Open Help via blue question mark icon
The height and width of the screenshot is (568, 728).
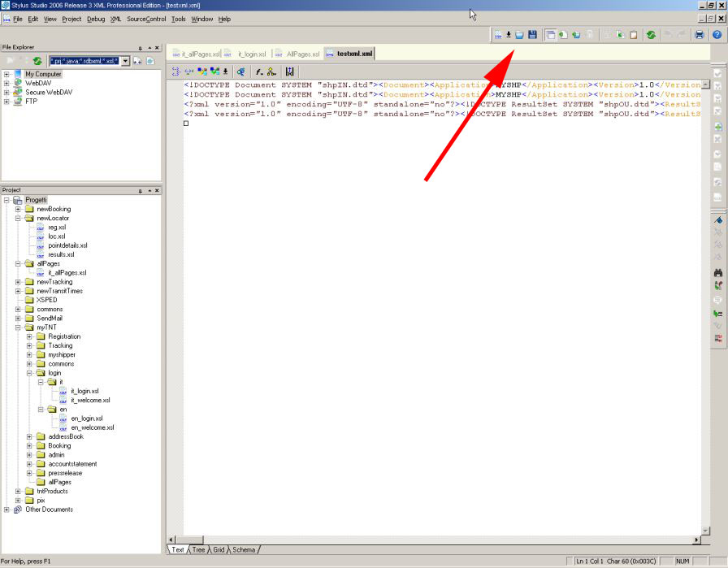click(x=716, y=35)
